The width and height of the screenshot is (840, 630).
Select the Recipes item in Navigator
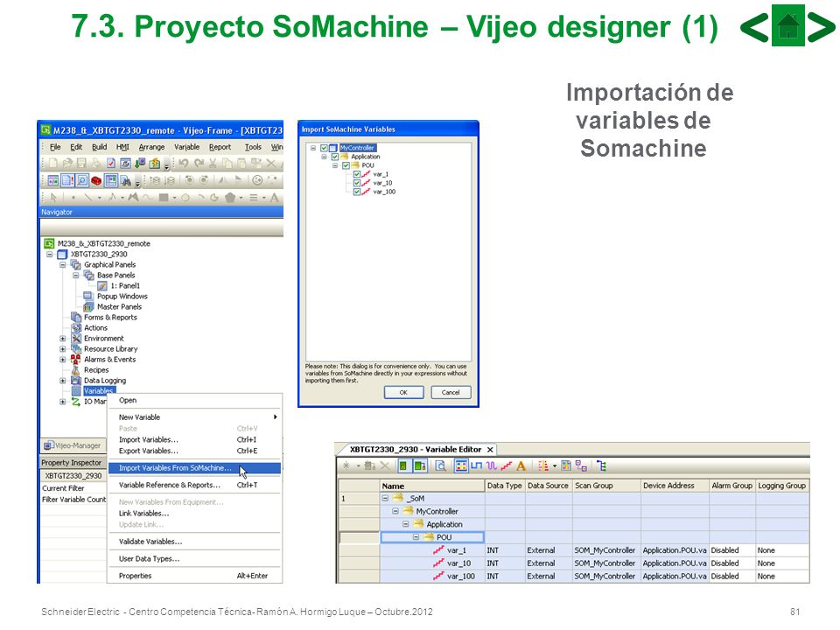point(96,370)
